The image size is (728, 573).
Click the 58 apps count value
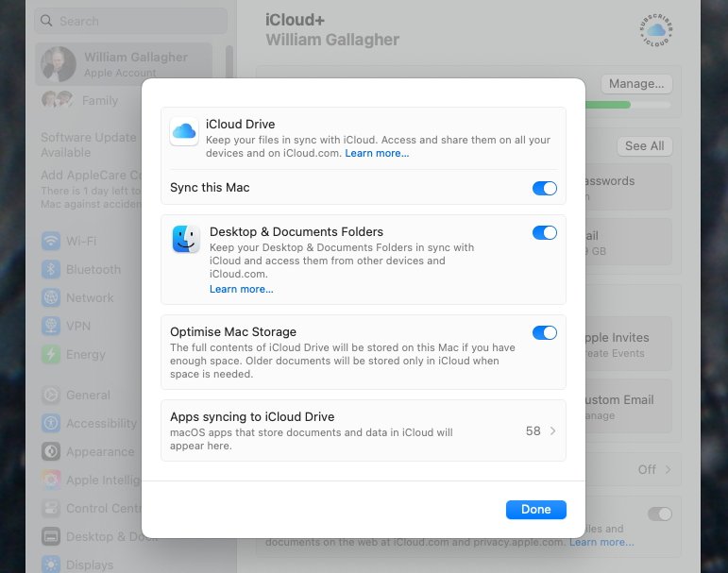533,430
